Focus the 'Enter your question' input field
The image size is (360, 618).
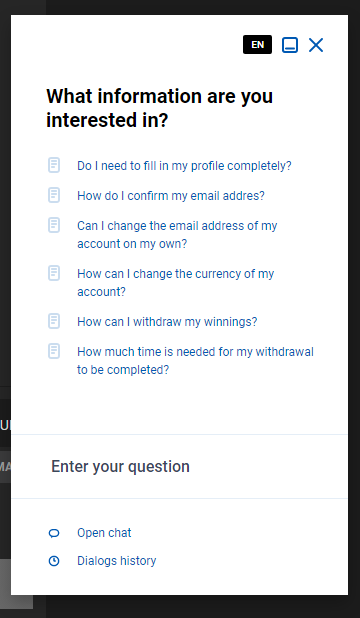(x=179, y=467)
